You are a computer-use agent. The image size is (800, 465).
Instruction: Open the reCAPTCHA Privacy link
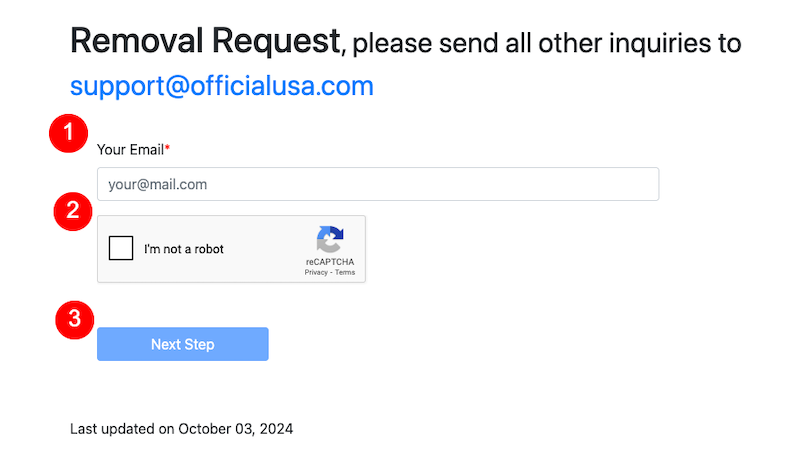[316, 272]
